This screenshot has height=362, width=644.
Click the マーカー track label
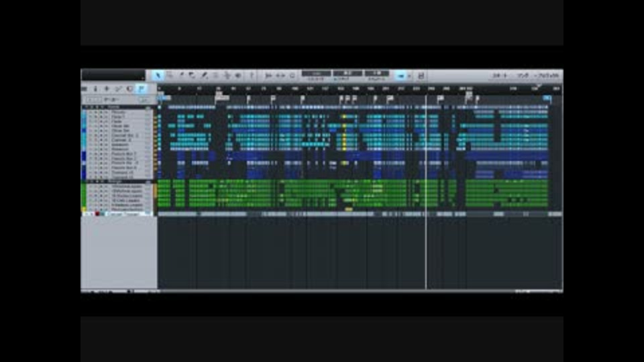tap(111, 100)
